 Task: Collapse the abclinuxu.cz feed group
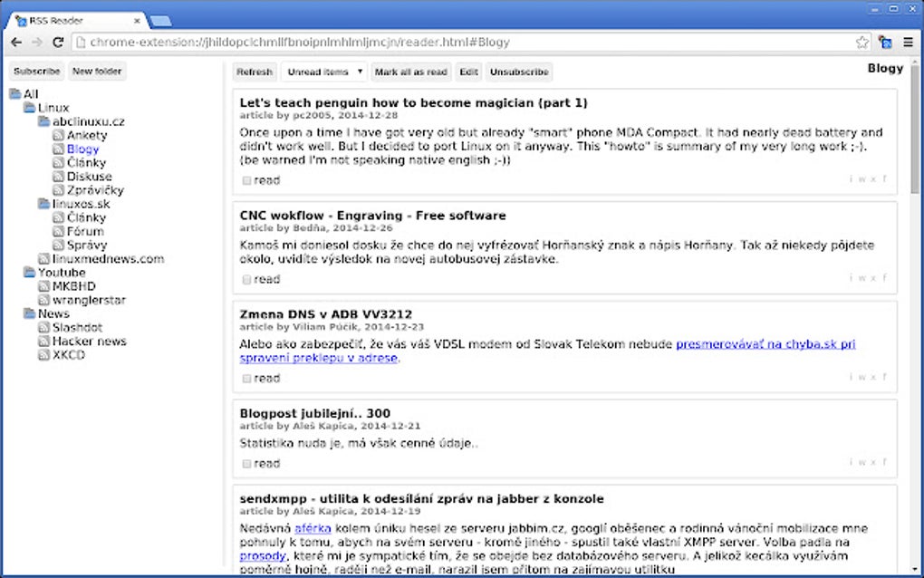(x=44, y=120)
